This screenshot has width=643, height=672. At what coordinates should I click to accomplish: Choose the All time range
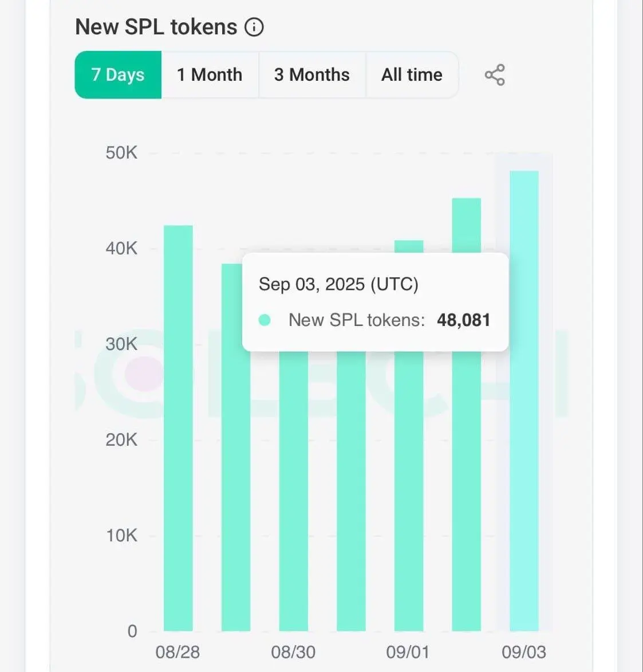(x=412, y=75)
